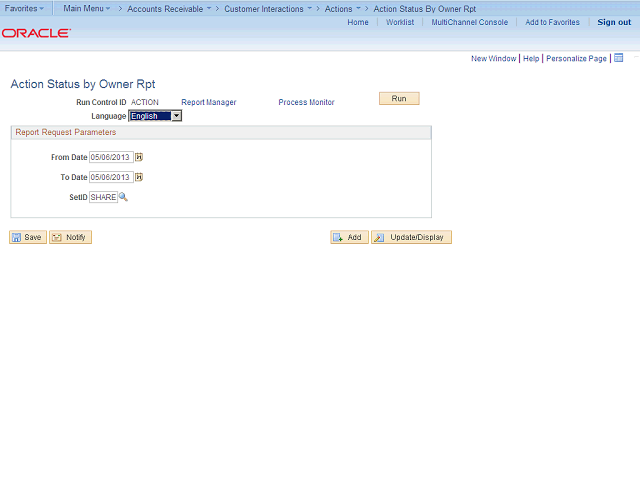Open the From Date calendar picker
Screen dimensions: 640x480
(x=139, y=157)
